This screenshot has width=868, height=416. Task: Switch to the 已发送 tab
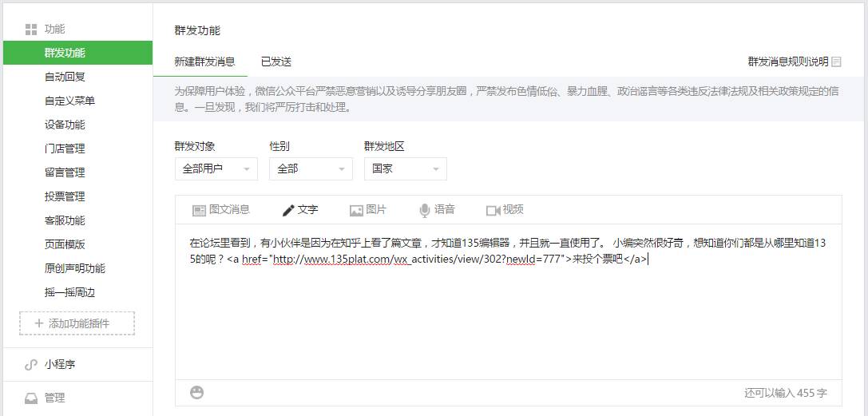[276, 61]
